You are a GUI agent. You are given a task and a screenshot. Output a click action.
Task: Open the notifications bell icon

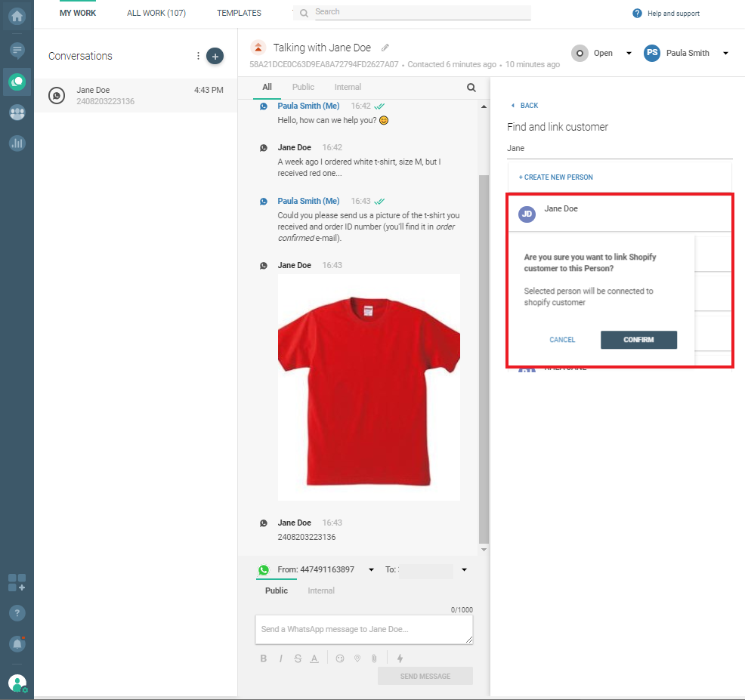tap(17, 643)
